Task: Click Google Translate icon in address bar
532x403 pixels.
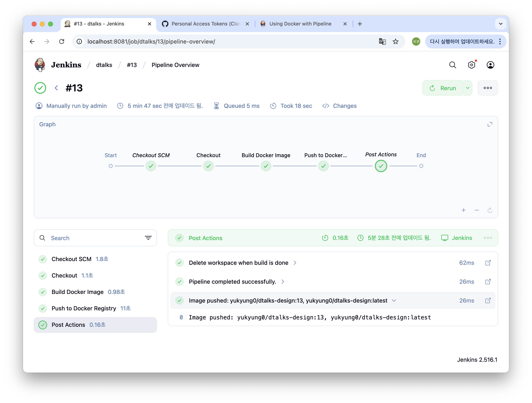Action: click(x=382, y=42)
